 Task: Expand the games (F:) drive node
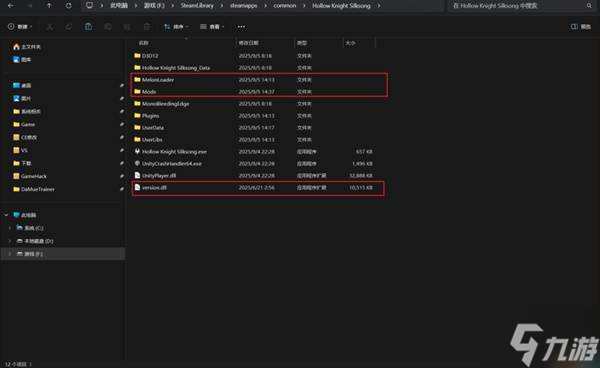pos(10,254)
